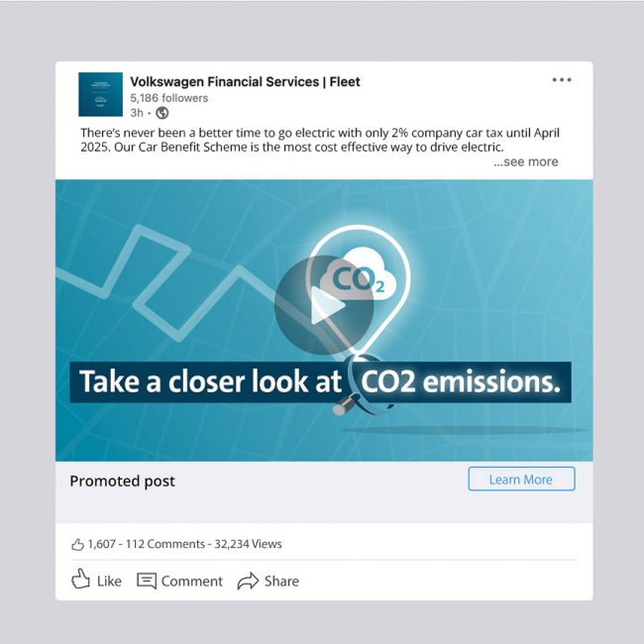The height and width of the screenshot is (644, 644).
Task: Open the 112 Comments link
Action: click(x=166, y=544)
